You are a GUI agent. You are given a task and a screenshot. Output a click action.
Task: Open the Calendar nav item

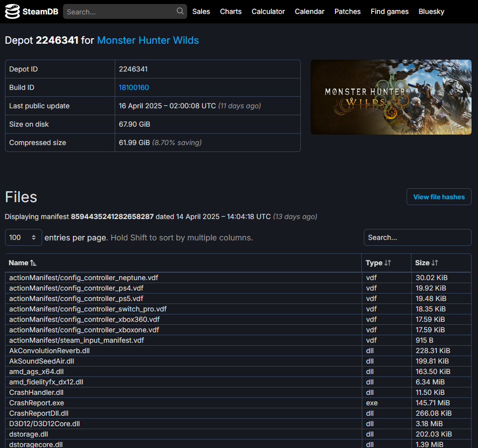(309, 11)
